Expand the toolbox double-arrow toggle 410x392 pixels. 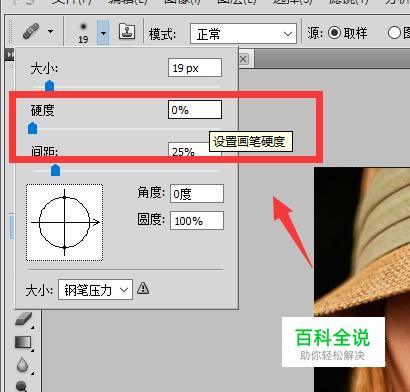coord(10,54)
